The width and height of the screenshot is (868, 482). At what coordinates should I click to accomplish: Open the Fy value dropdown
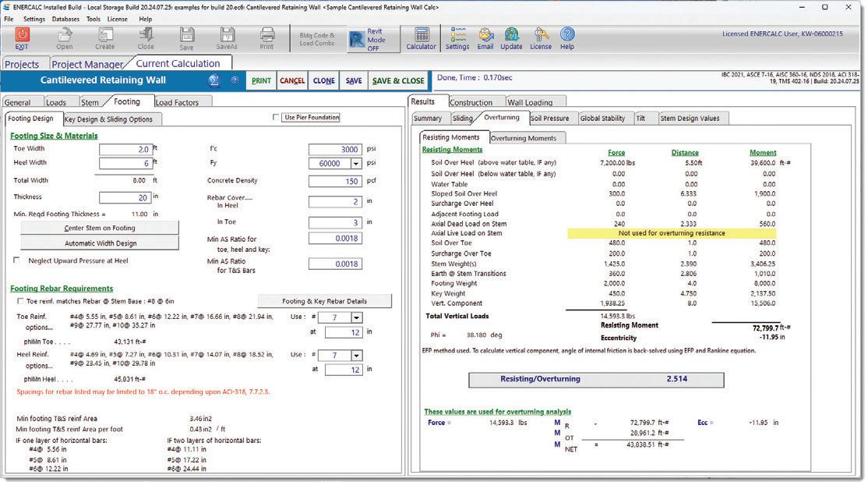(356, 164)
